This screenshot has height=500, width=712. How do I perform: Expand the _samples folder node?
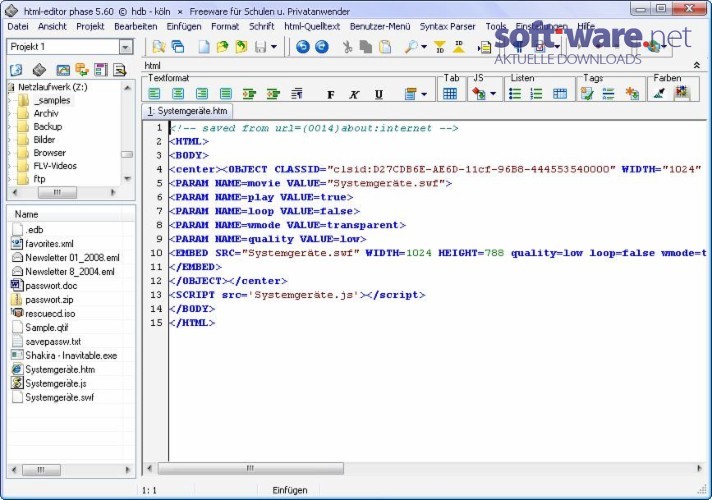click(10, 100)
